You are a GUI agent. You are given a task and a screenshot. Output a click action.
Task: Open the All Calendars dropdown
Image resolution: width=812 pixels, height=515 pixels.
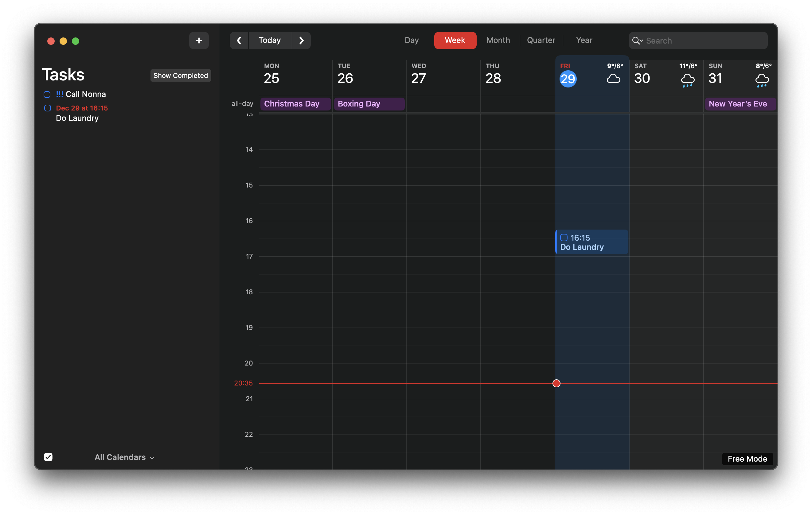124,457
